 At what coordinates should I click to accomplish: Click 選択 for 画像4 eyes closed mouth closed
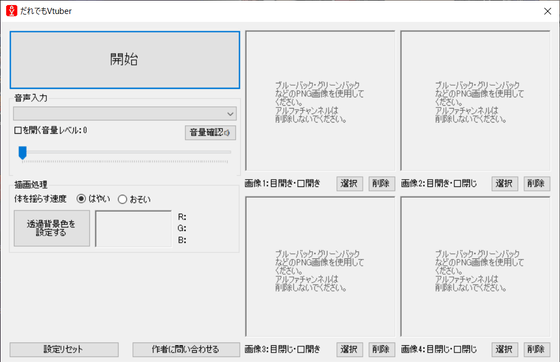[x=504, y=350]
